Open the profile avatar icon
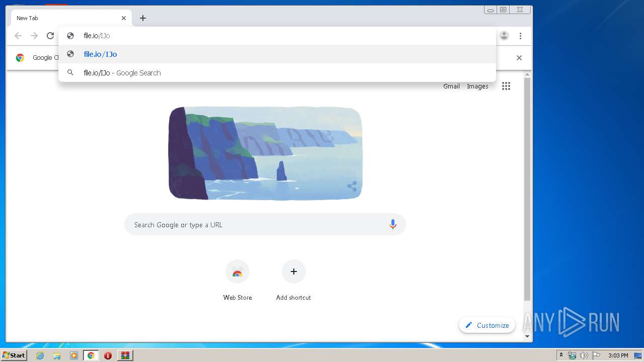This screenshot has width=644, height=362. [504, 36]
